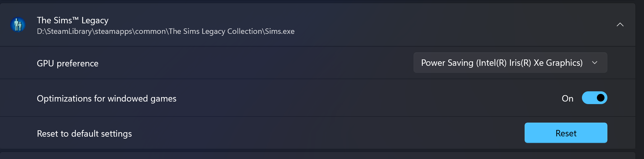Click the Sims.exe file path text
Screen dimensions: 644x159
166,31
